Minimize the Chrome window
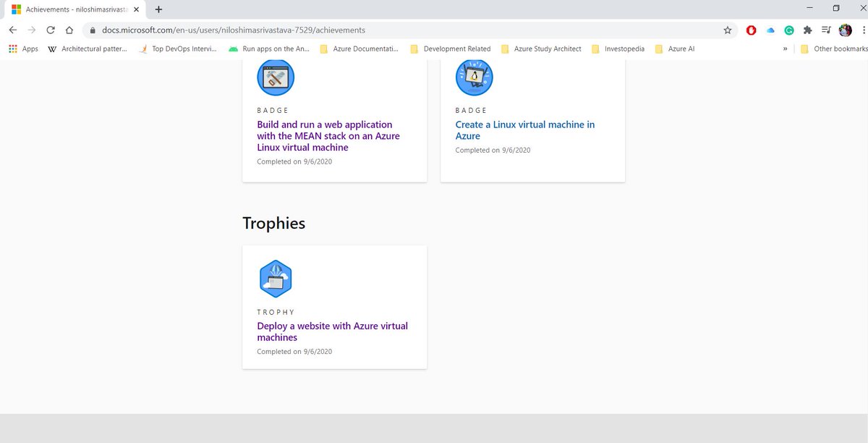 pyautogui.click(x=809, y=9)
